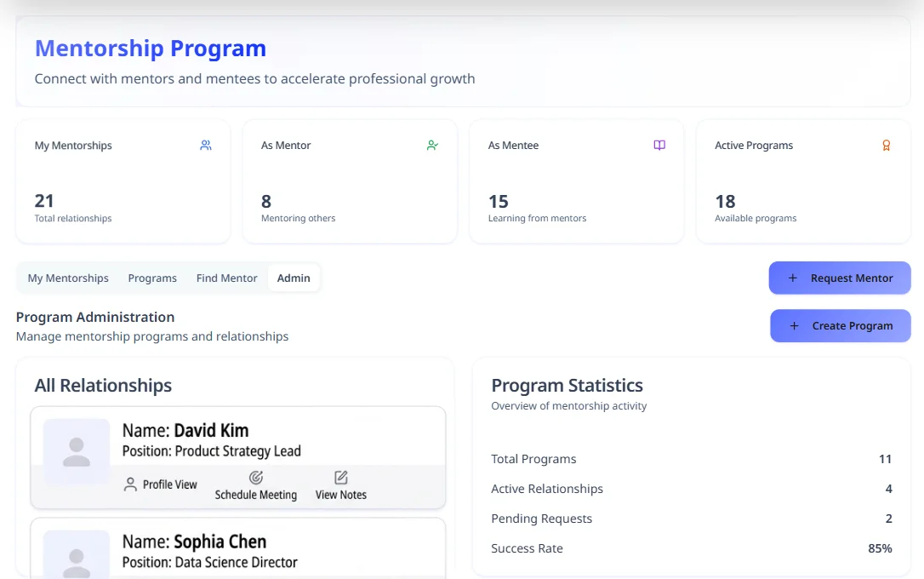Click the people icon on My Mentorships card

point(206,145)
